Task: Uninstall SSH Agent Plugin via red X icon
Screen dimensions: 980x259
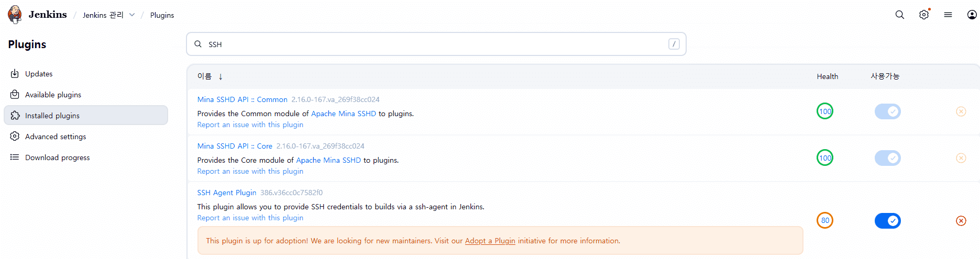Action: [x=961, y=221]
